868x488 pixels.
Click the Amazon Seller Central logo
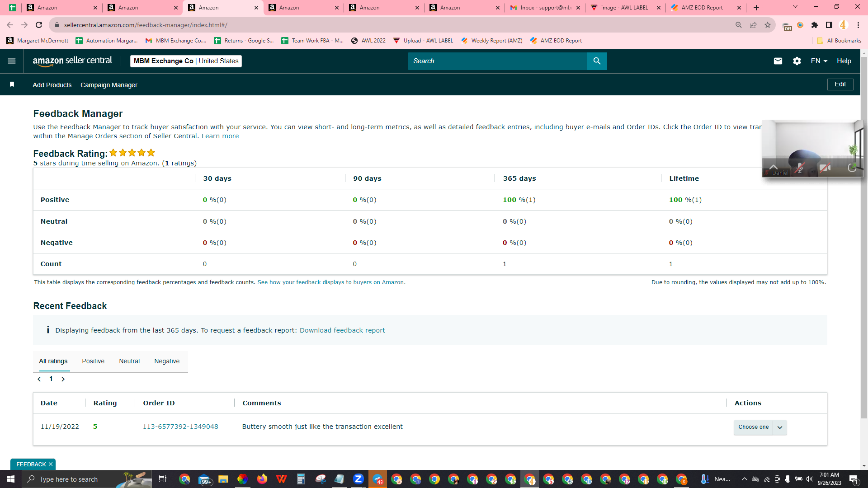72,61
